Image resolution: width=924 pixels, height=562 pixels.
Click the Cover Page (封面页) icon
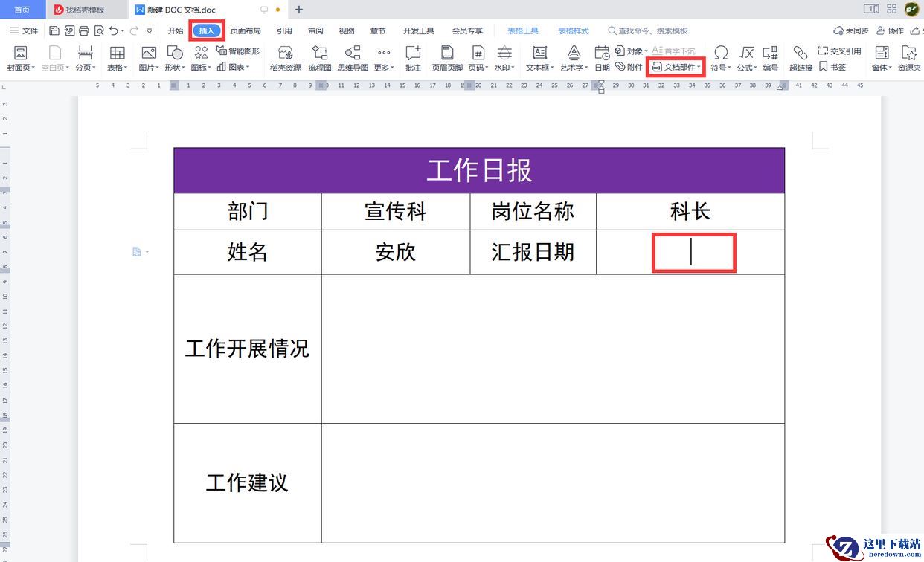[21, 53]
